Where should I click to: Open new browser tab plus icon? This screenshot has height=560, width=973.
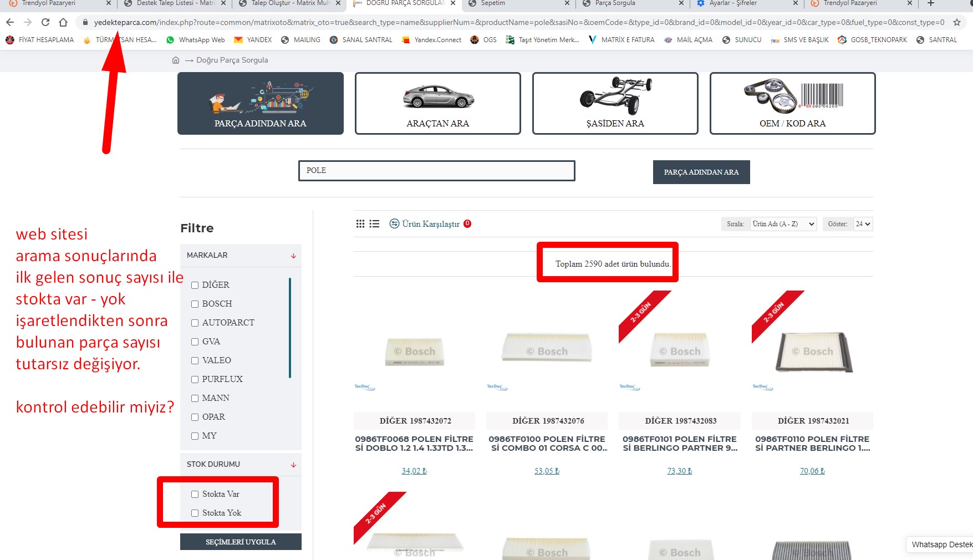point(930,3)
